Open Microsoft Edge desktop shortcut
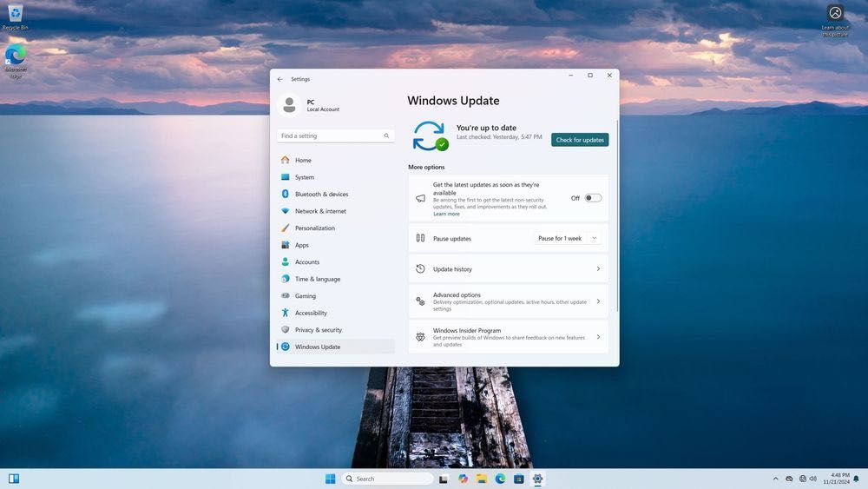The image size is (868, 489). pos(16,61)
